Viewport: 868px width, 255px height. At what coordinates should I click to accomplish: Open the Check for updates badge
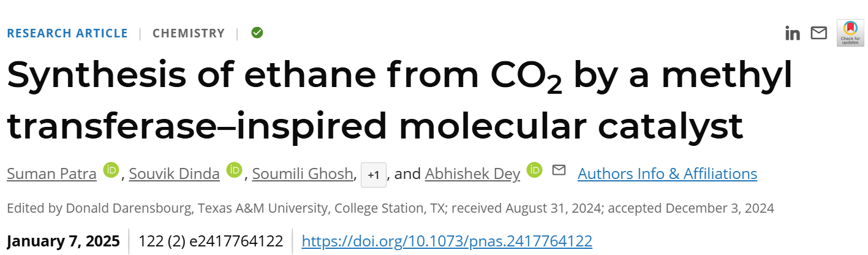click(850, 32)
